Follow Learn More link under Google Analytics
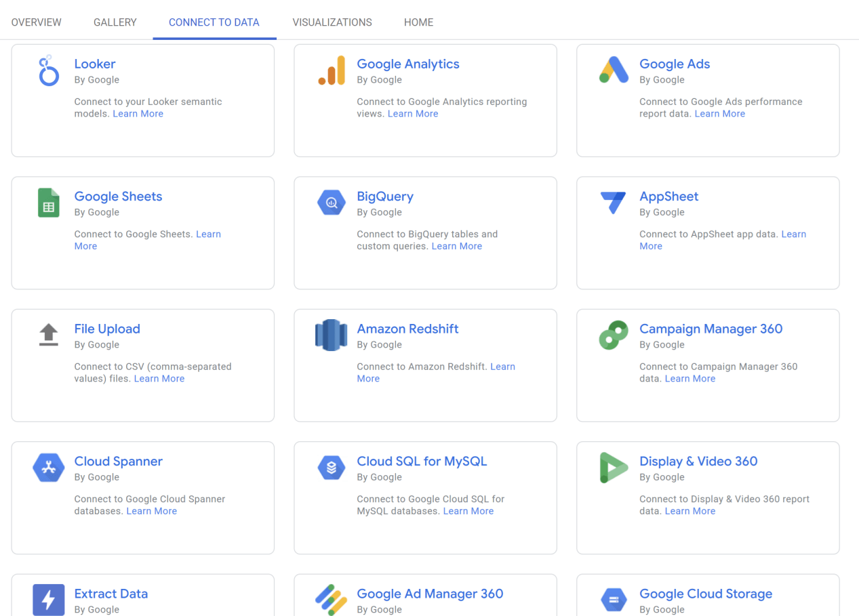The image size is (859, 616). (413, 114)
